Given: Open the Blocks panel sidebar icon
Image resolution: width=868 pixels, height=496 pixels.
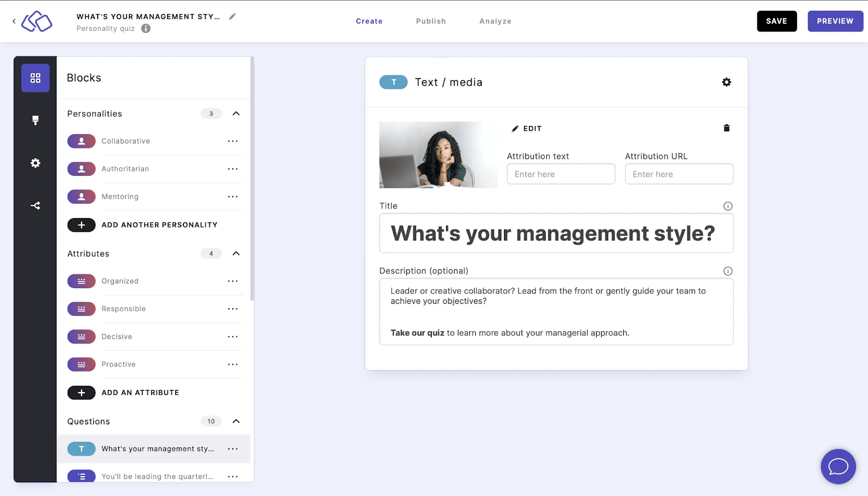Looking at the screenshot, I should coord(35,78).
